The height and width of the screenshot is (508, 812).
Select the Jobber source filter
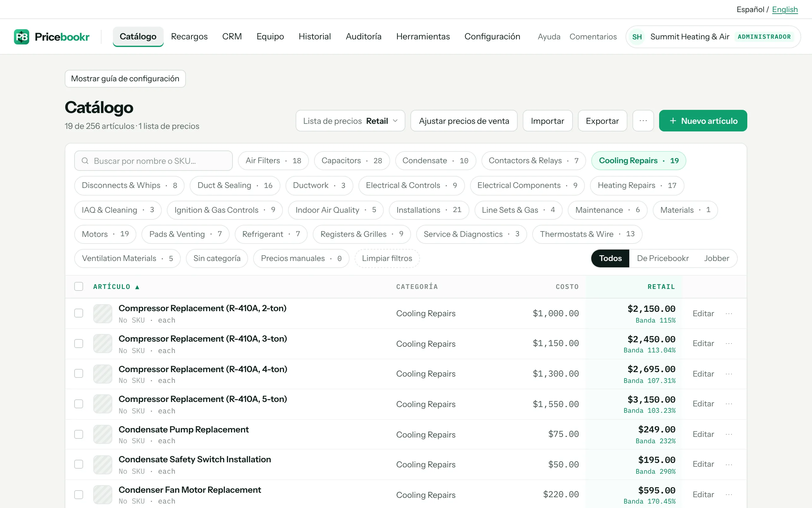point(717,258)
